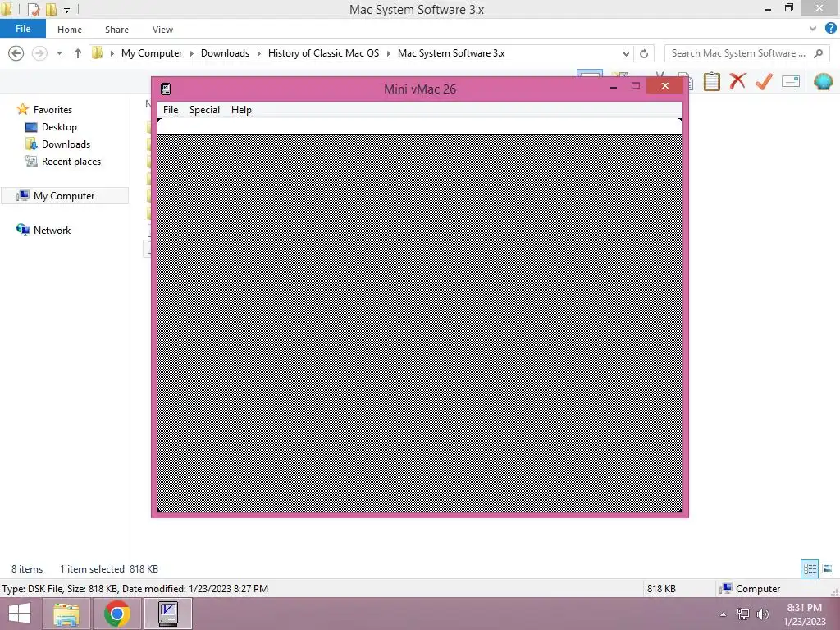Go forward in Explorer navigation
The height and width of the screenshot is (630, 840).
39,53
